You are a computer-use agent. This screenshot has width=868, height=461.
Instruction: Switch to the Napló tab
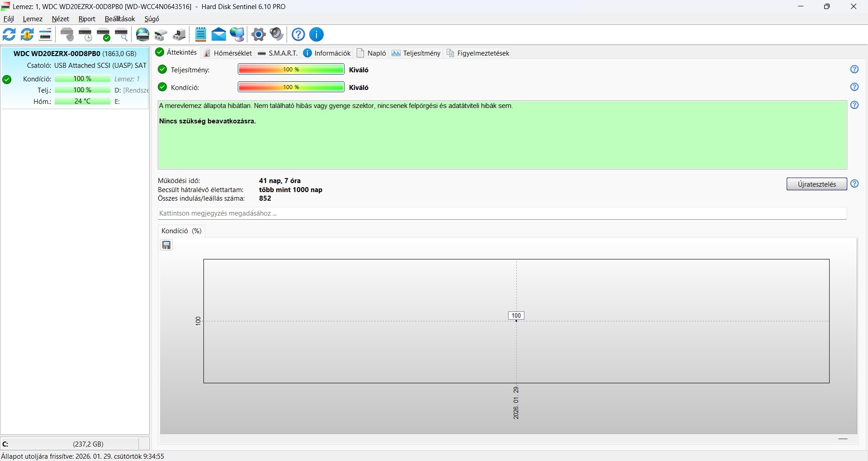point(372,53)
